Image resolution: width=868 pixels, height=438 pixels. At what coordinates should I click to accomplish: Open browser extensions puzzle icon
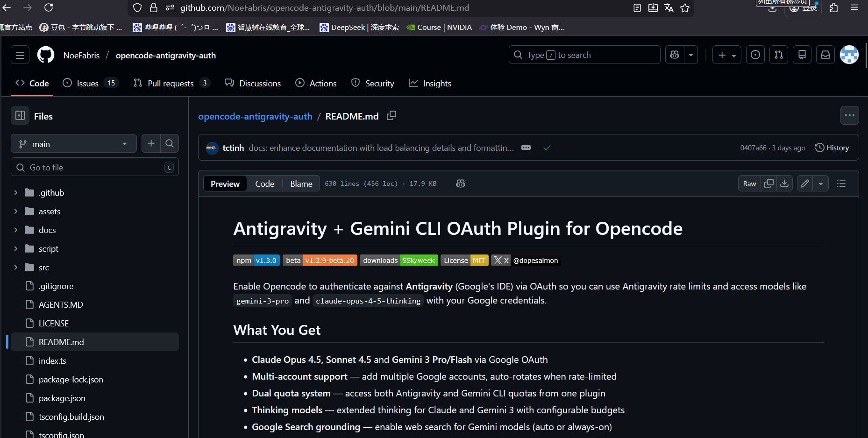pyautogui.click(x=834, y=8)
